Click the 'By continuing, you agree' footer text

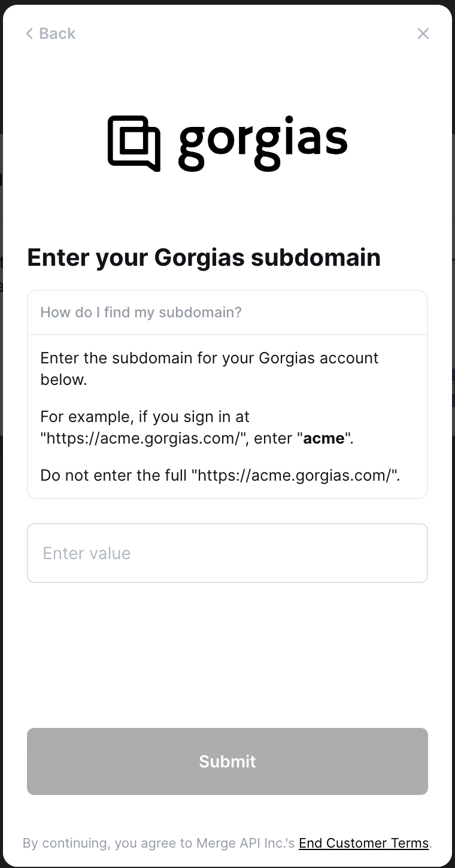[x=96, y=843]
